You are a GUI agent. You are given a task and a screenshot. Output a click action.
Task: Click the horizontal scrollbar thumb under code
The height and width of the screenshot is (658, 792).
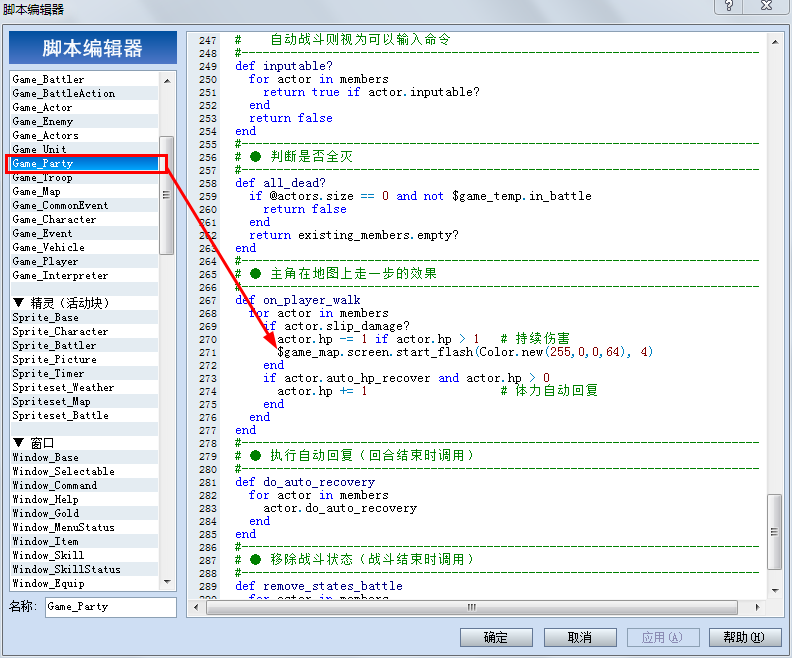[472, 607]
